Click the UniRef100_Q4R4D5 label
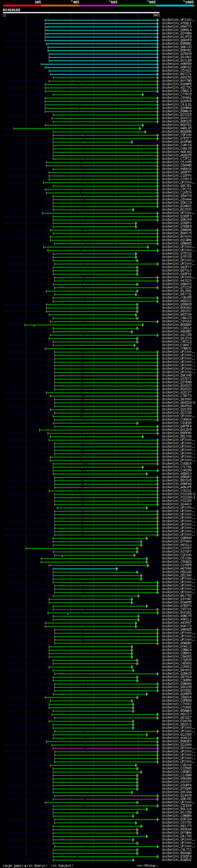This screenshot has width=197, height=868. (x=177, y=629)
